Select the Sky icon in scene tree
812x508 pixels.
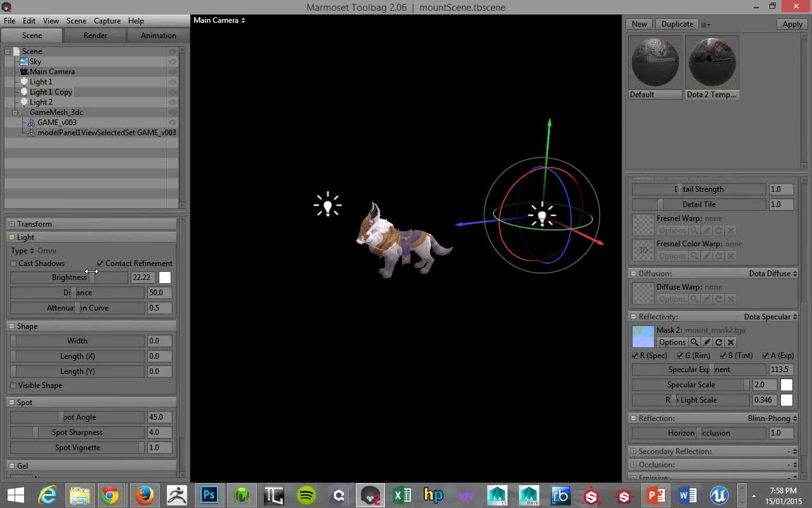(x=24, y=62)
